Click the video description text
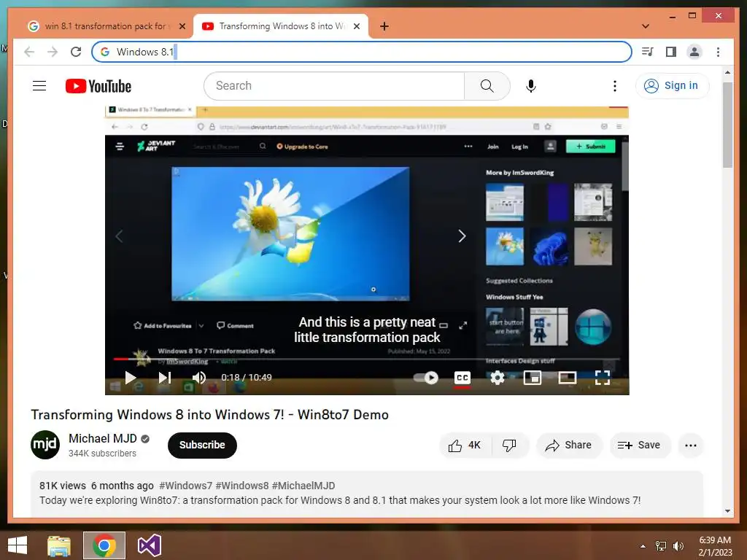Screen dimensions: 747x560 click(340, 500)
